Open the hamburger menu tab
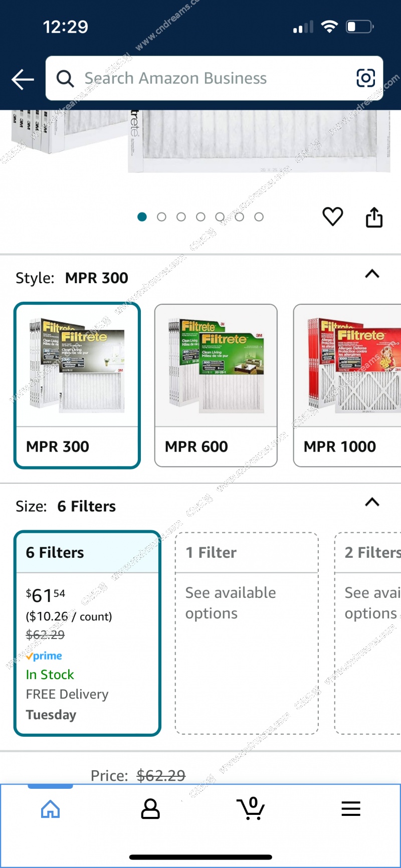Viewport: 401px width, 868px height. [351, 808]
